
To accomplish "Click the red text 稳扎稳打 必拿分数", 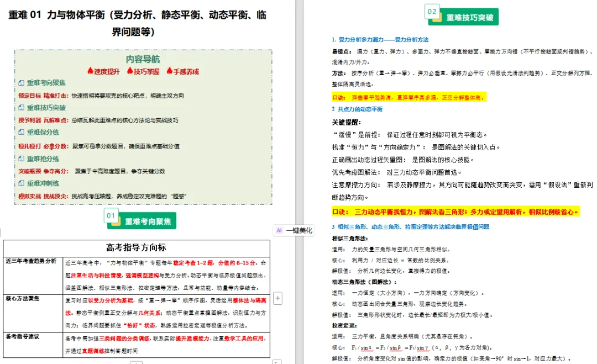I will pos(44,146).
